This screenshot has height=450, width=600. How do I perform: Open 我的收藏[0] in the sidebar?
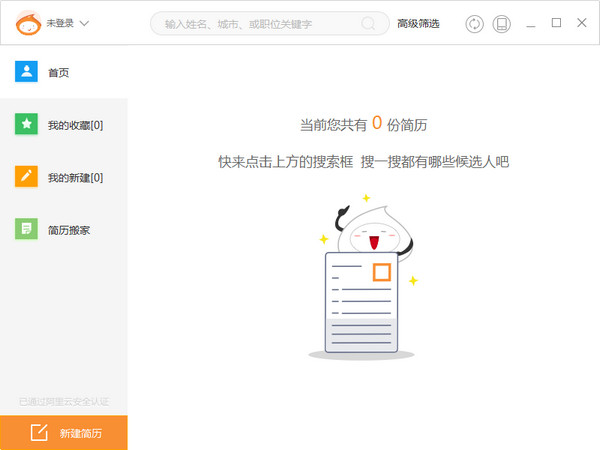[x=75, y=125]
